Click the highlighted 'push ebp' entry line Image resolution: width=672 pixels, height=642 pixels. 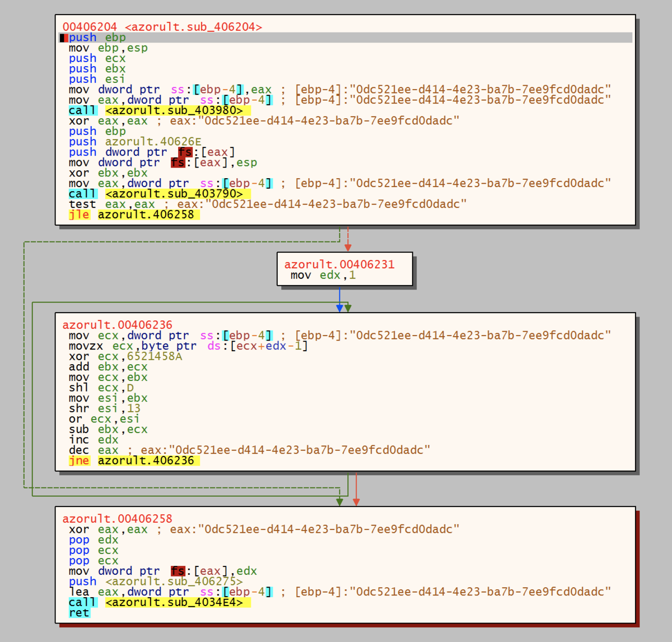346,38
